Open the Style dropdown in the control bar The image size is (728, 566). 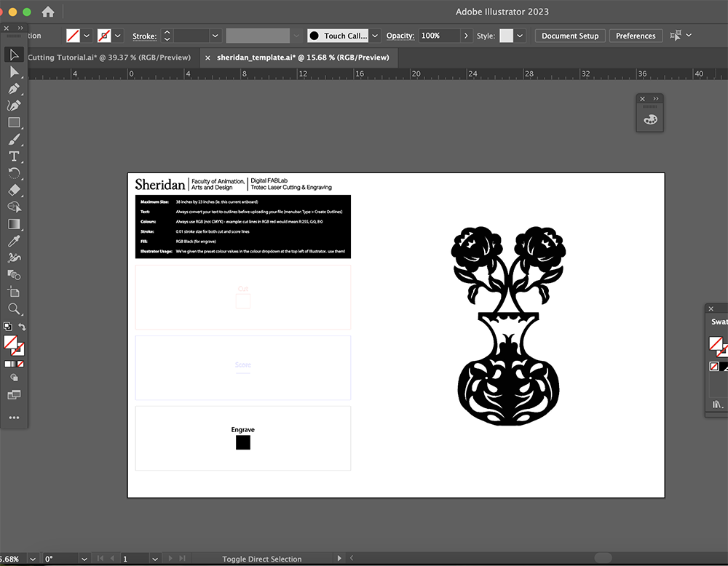point(519,35)
